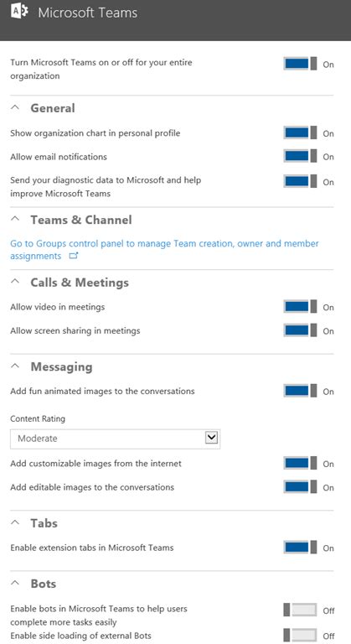The image size is (351, 644).
Task: Toggle Send your diagnostic data to Microsoft
Action: [x=300, y=181]
